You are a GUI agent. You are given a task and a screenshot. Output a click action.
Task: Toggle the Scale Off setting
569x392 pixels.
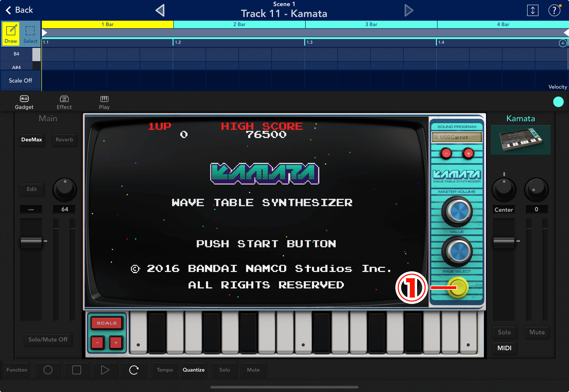coord(20,81)
